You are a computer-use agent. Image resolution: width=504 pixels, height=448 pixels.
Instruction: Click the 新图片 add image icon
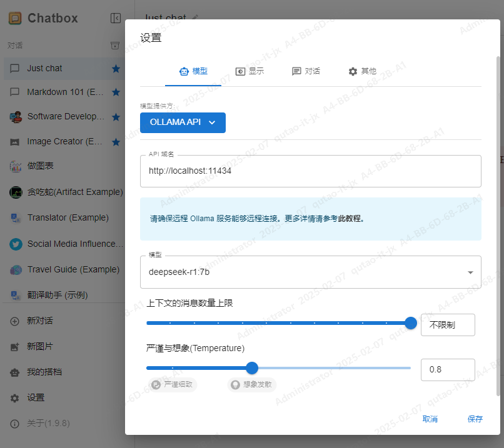coord(15,347)
